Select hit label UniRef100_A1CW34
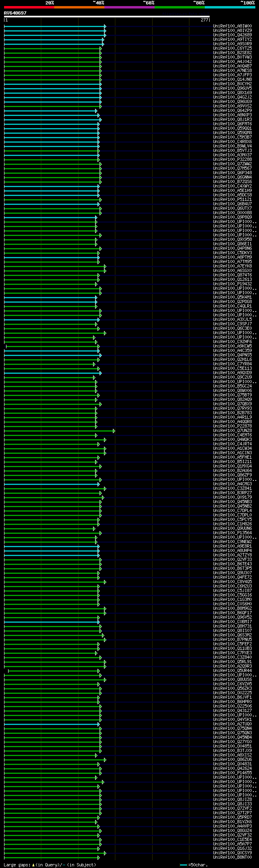Screen dimensions: 259x868 coord(232,449)
